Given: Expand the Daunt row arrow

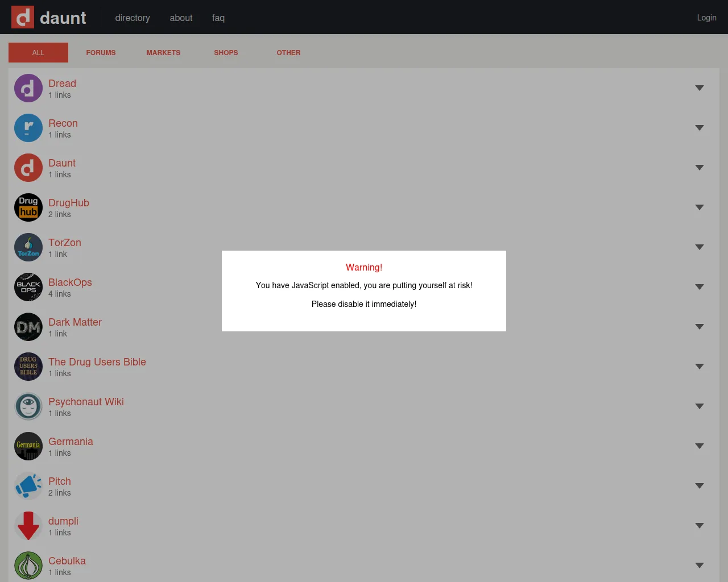Looking at the screenshot, I should (700, 168).
